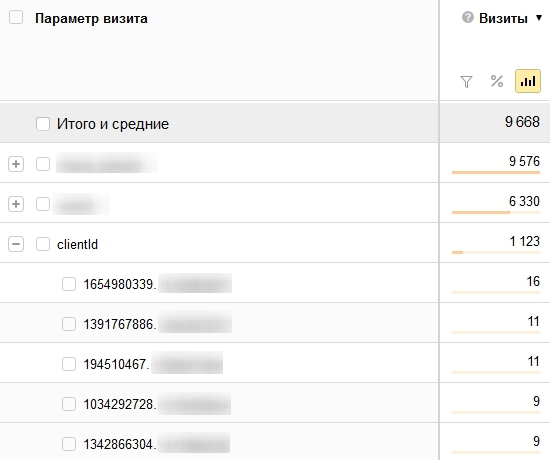The height and width of the screenshot is (460, 550).
Task: Sort by the Визиты dropdown arrow
Action: (x=539, y=18)
